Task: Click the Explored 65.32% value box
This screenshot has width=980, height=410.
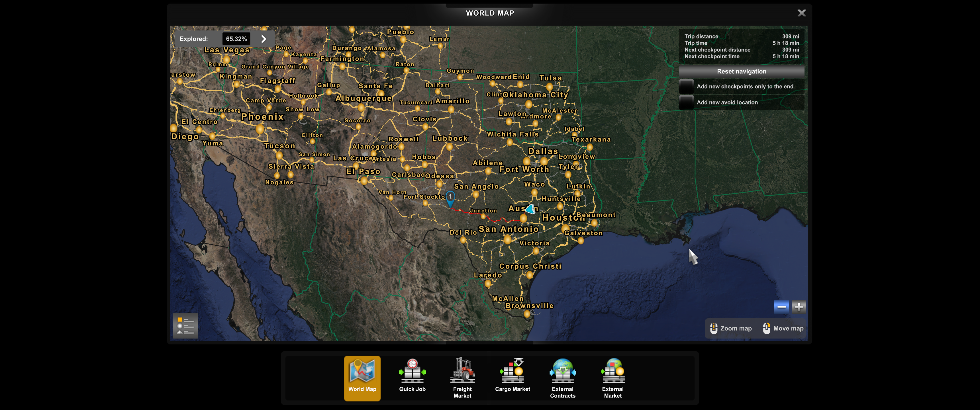Action: pyautogui.click(x=236, y=39)
